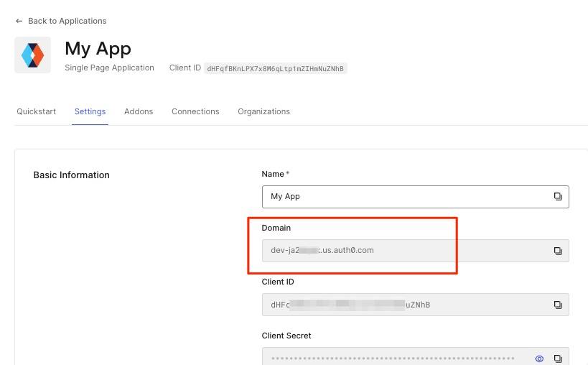Click the Basic Information heading
The image size is (588, 365).
pos(71,175)
